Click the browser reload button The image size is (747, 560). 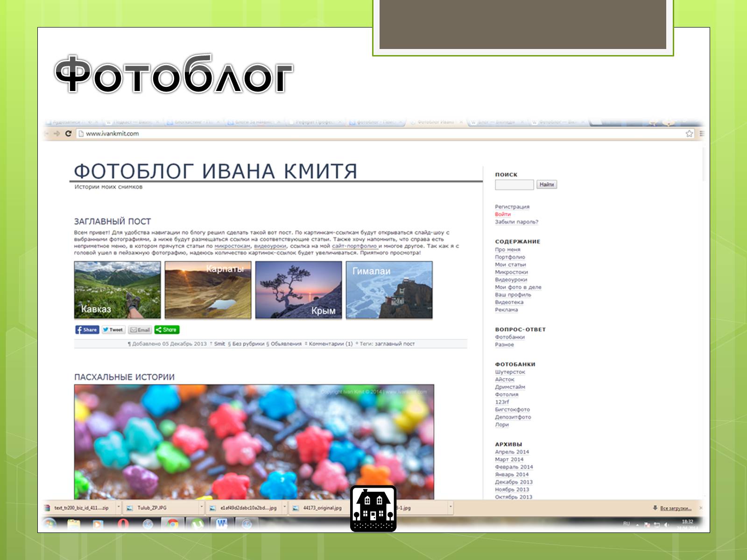click(68, 133)
